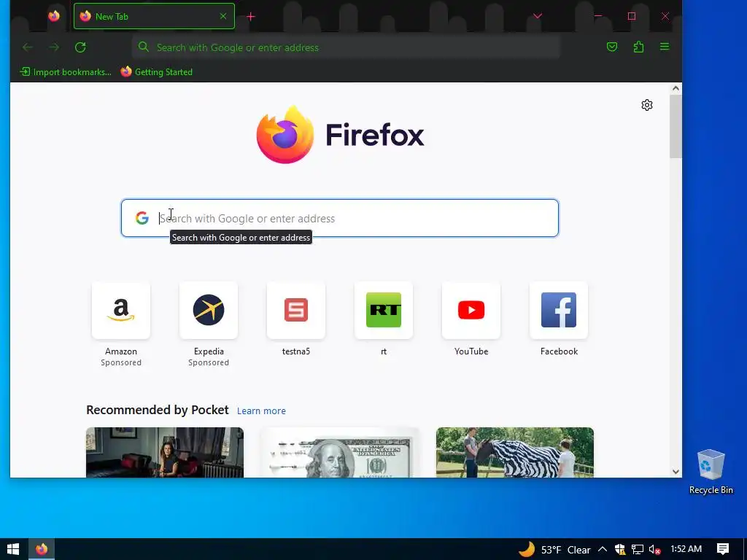Open new tab personalize gear icon

tap(647, 105)
